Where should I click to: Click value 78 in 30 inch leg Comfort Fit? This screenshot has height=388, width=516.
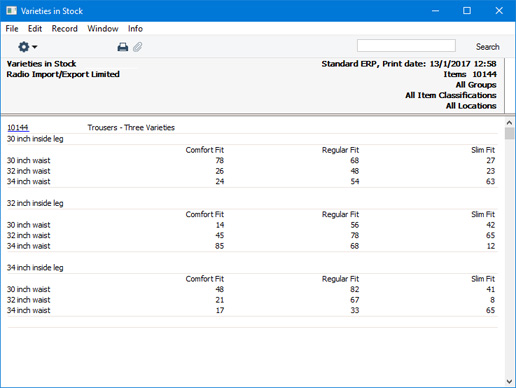pos(220,160)
